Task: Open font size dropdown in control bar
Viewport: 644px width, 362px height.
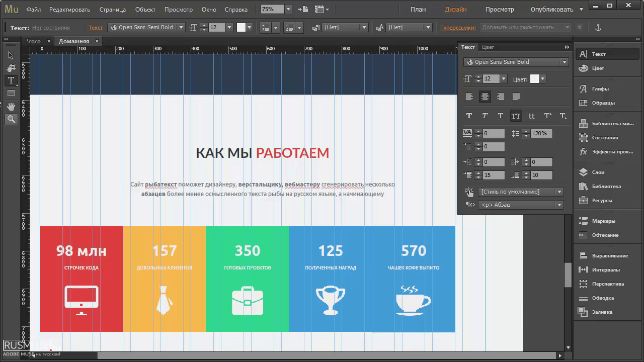Action: click(x=229, y=28)
